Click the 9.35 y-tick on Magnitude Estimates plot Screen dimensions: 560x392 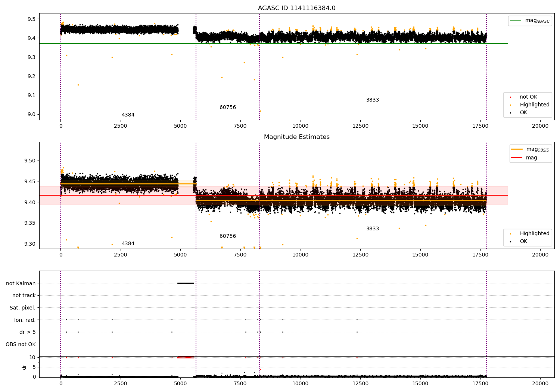pos(30,223)
